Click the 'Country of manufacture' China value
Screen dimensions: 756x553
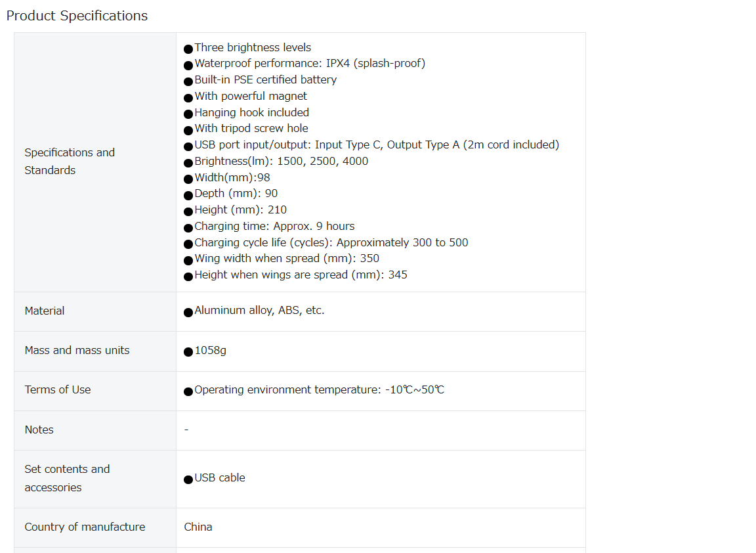tap(198, 527)
